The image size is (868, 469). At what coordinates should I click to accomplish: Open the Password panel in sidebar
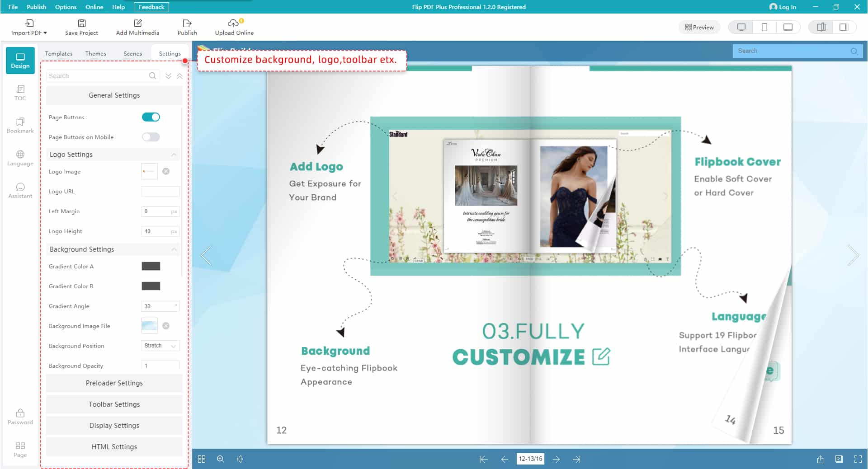pyautogui.click(x=20, y=416)
